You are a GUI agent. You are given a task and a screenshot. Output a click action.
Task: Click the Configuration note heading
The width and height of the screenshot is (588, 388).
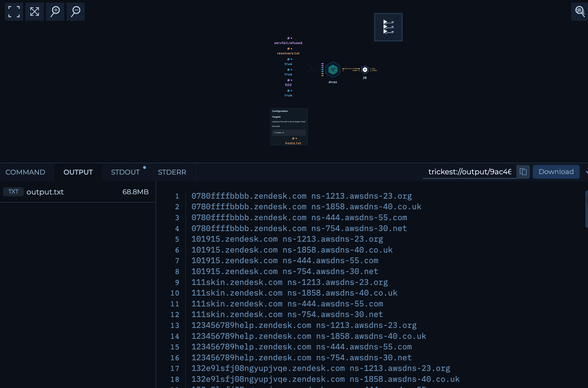(x=280, y=111)
